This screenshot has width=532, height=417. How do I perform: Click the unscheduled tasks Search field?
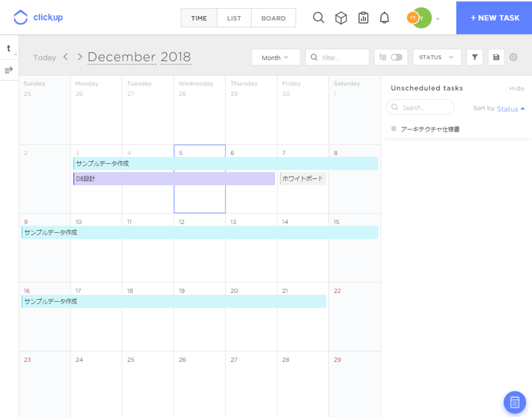[420, 107]
